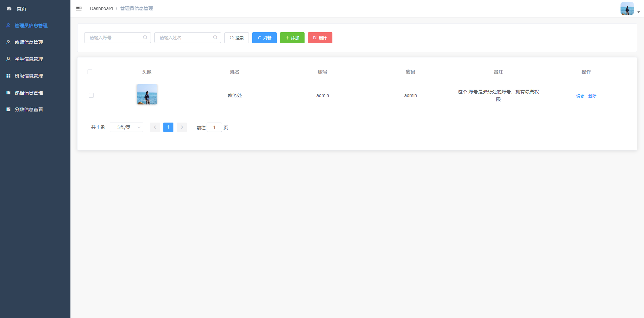Screen dimensions: 644x318
Task: Toggle the select-all checkbox in table header
Action: point(90,72)
